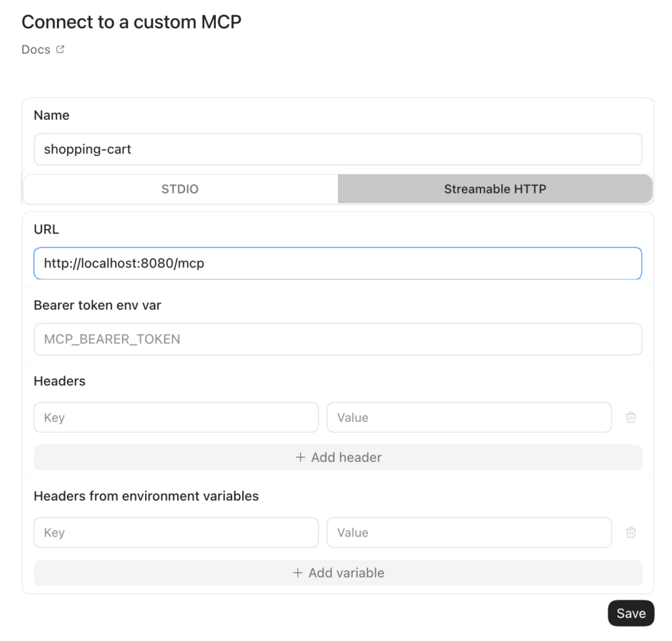Remove the environment variable header row via trash icon
The image size is (672, 641).
(631, 533)
